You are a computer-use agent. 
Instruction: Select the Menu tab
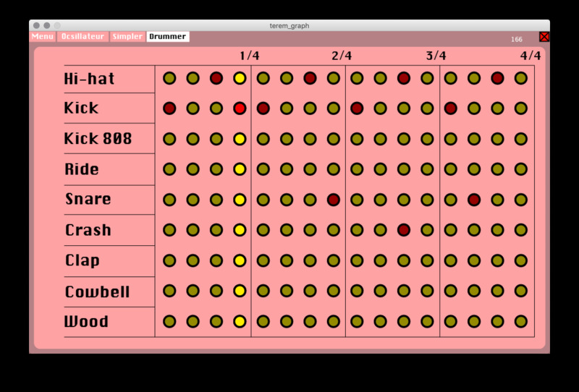coord(43,37)
